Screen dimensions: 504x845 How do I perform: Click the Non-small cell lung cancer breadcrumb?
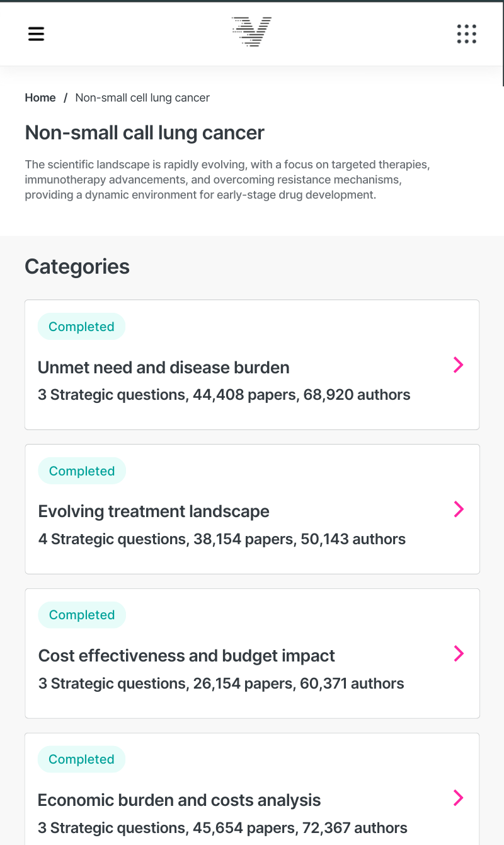pos(142,98)
